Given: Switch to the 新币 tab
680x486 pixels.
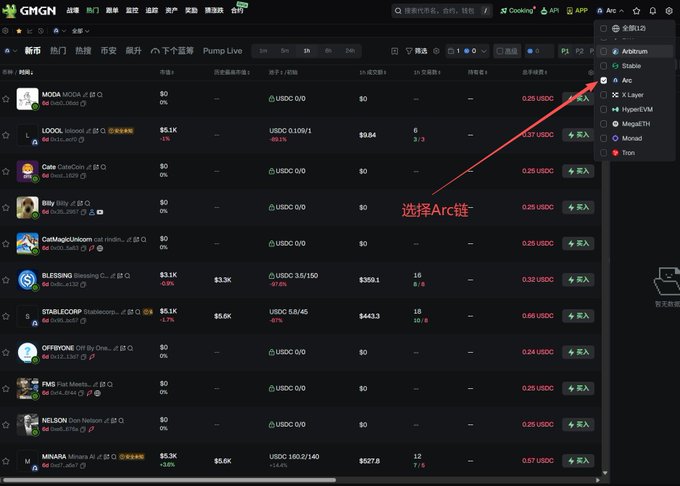Looking at the screenshot, I should tap(33, 51).
